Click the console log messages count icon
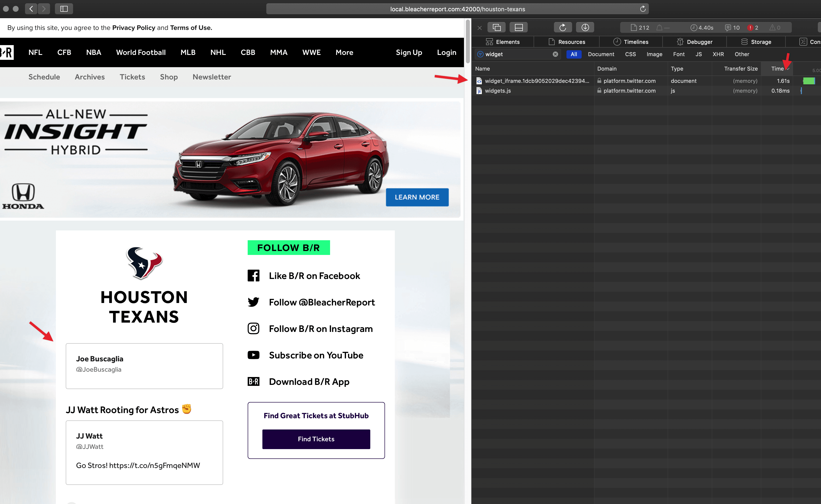The width and height of the screenshot is (821, 504). (732, 28)
